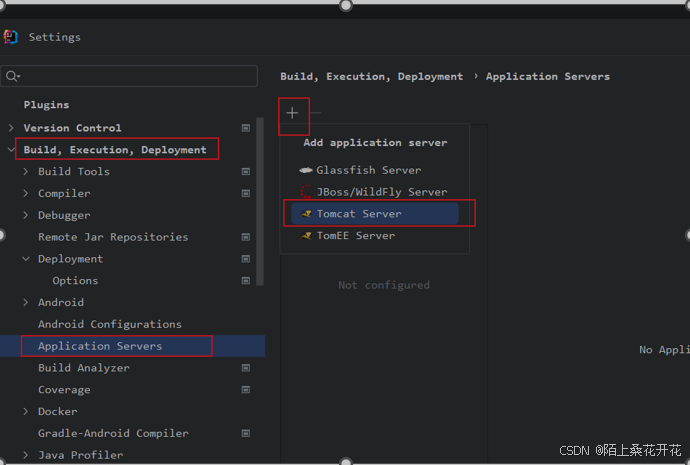
Task: Open Android Configurations settings
Action: [x=110, y=324]
